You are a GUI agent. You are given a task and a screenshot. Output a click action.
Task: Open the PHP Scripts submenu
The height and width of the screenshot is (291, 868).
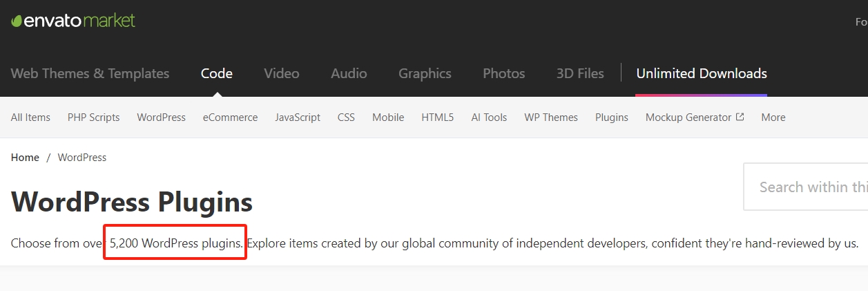(x=93, y=118)
